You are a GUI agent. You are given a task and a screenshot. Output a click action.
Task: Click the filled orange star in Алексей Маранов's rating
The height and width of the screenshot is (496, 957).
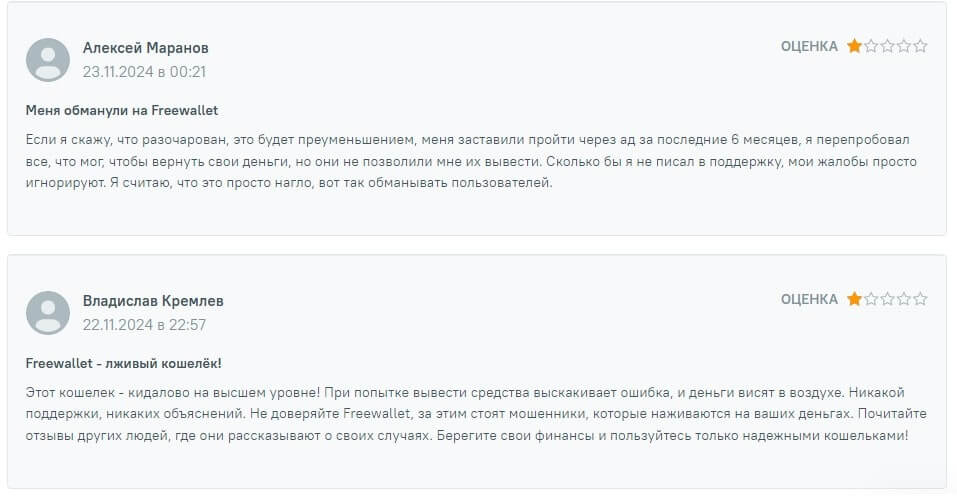854,46
